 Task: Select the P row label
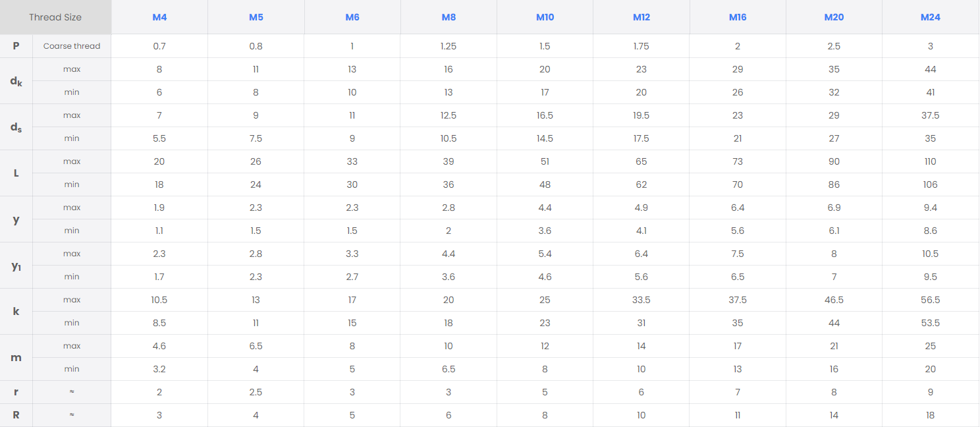click(x=16, y=46)
